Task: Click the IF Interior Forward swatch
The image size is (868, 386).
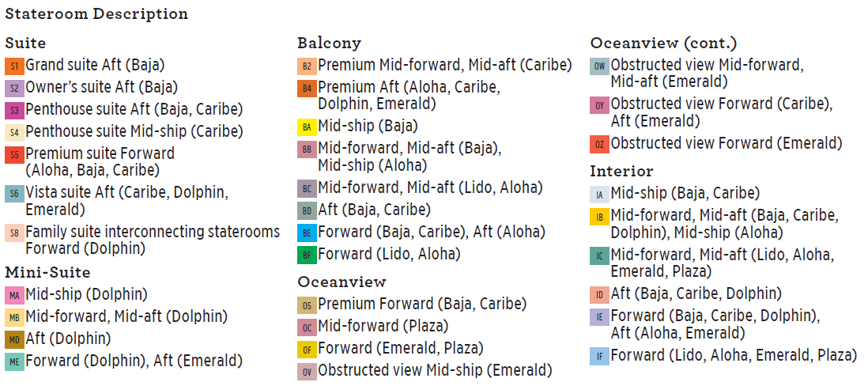Action: 599,357
